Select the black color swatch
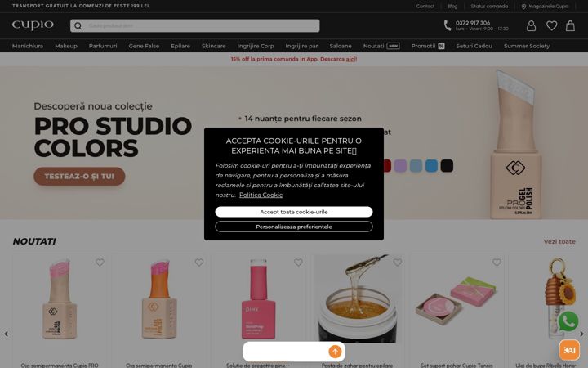The height and width of the screenshot is (368, 588). coord(447,165)
